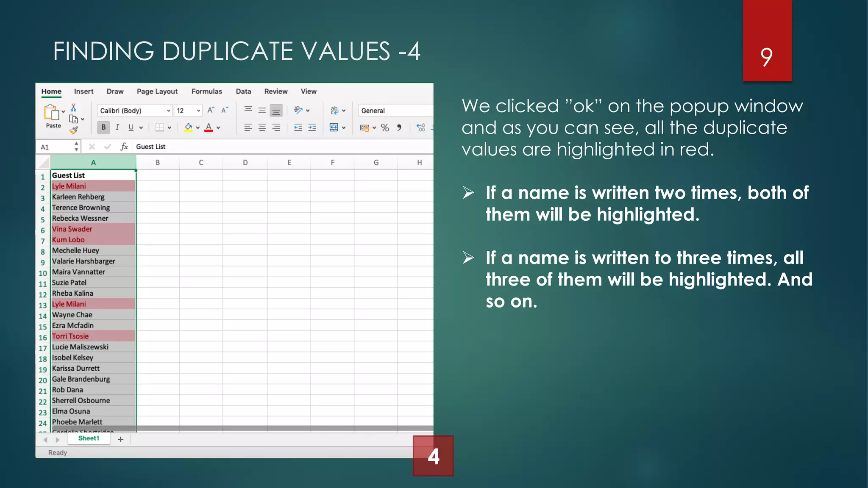This screenshot has width=868, height=488.
Task: Click the Paste clipboard icon
Action: [51, 112]
